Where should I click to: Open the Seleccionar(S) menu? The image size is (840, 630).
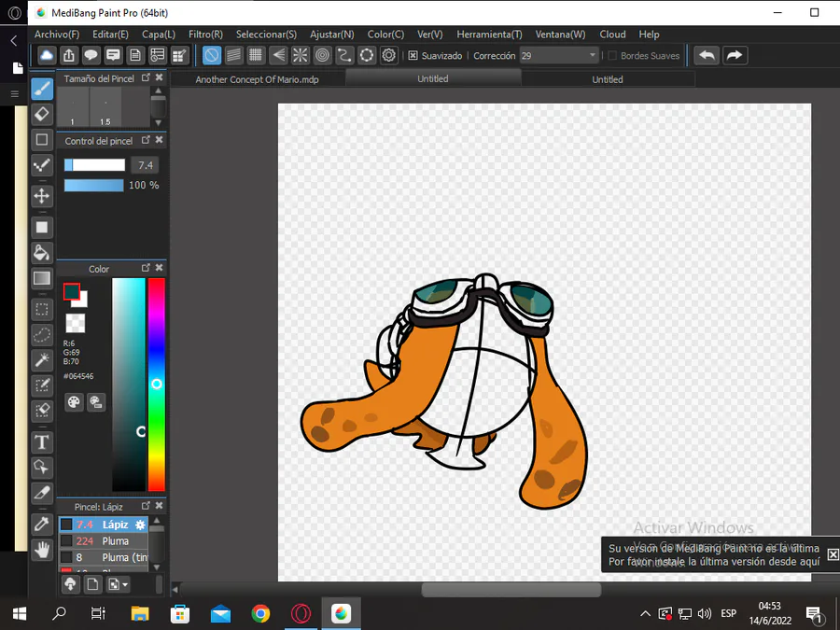[x=266, y=35]
